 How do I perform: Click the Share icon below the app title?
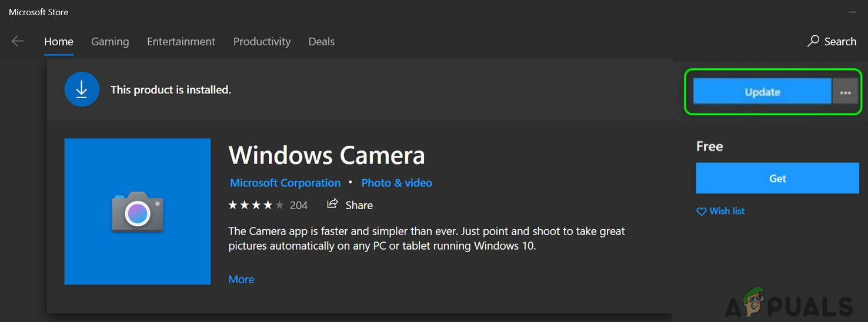(x=333, y=204)
